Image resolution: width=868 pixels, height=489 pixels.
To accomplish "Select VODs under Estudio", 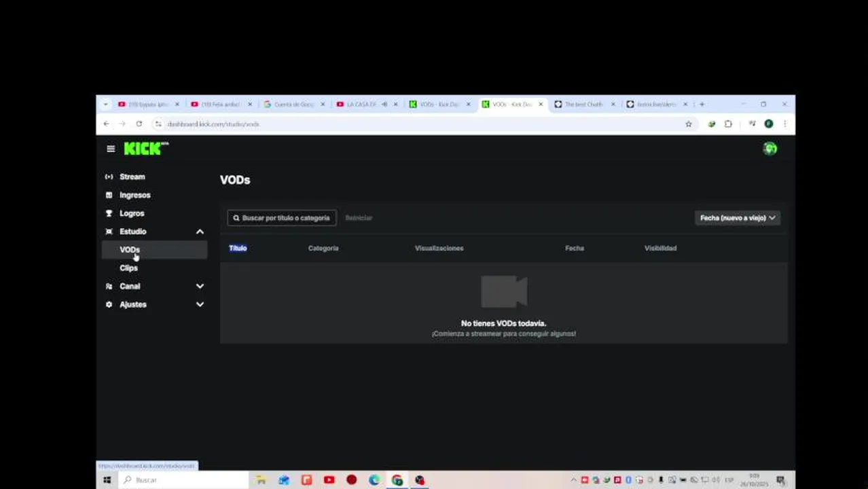I will pos(154,250).
